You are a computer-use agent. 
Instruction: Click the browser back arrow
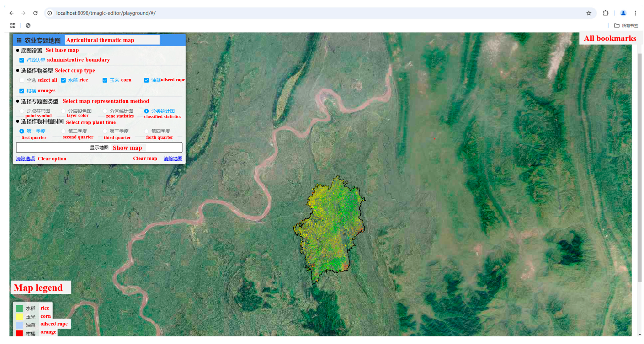[12, 13]
